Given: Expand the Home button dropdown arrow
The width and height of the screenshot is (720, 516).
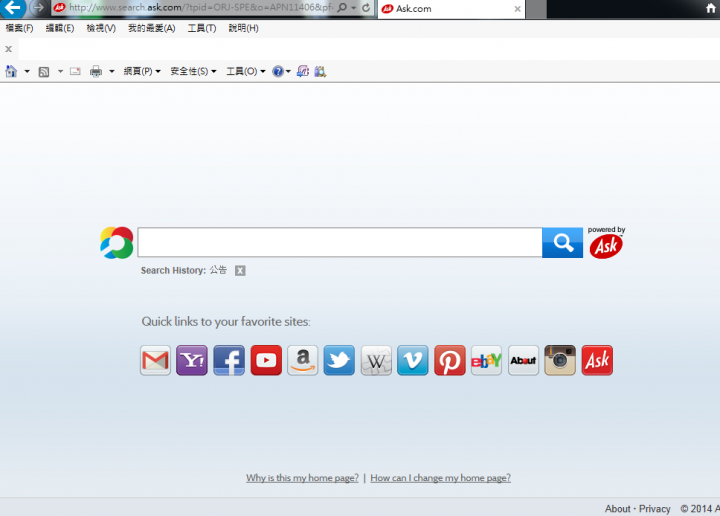Looking at the screenshot, I should 27,72.
